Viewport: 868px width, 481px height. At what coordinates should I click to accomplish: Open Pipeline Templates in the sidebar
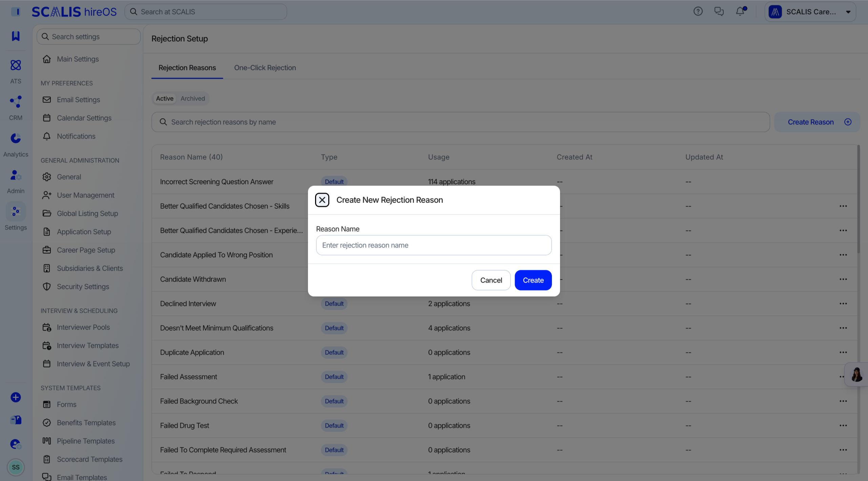86,441
